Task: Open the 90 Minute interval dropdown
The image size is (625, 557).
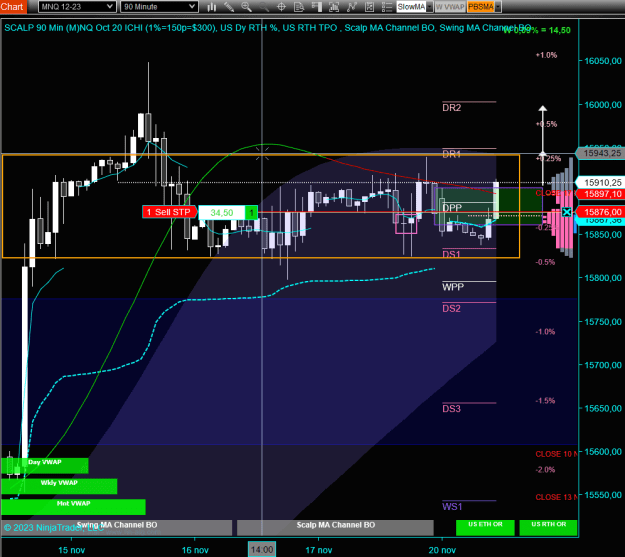Action: pyautogui.click(x=159, y=7)
